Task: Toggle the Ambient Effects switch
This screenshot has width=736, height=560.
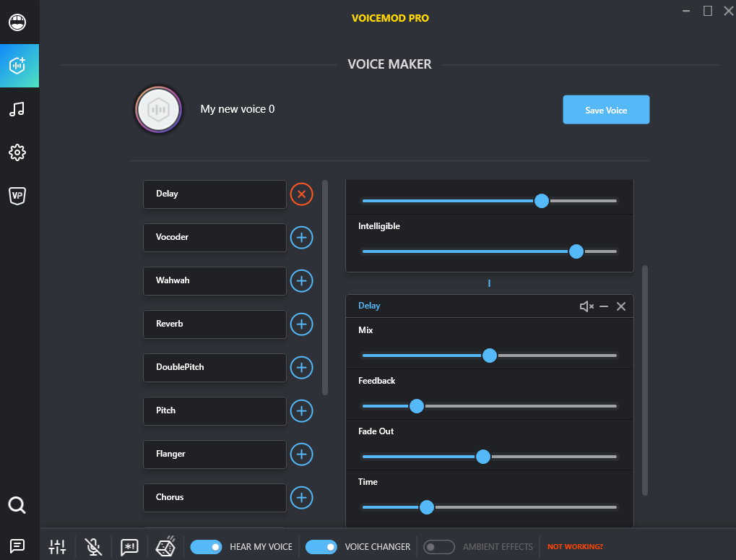Action: coord(439,547)
